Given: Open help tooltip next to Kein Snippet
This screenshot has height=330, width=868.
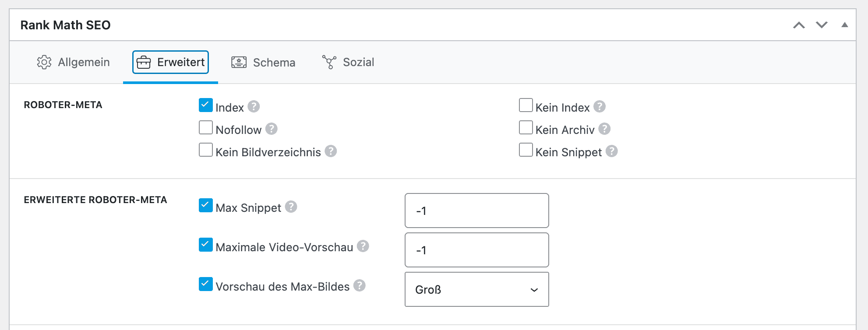Looking at the screenshot, I should pyautogui.click(x=612, y=151).
